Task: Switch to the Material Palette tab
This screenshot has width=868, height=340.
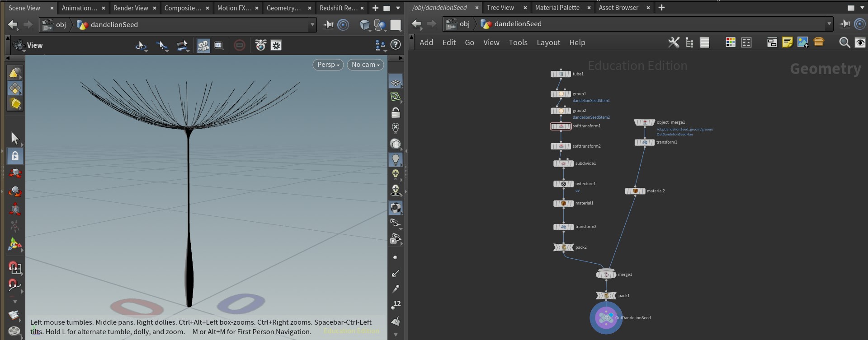Action: [x=557, y=8]
